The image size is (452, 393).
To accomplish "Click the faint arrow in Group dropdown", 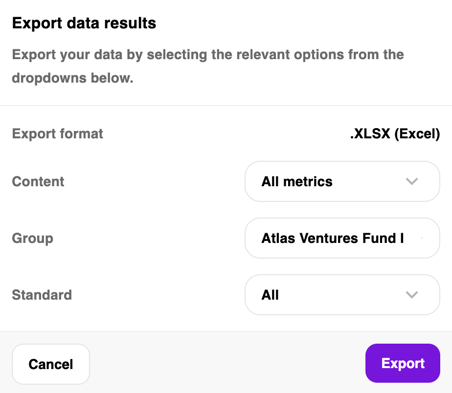I will pyautogui.click(x=422, y=238).
